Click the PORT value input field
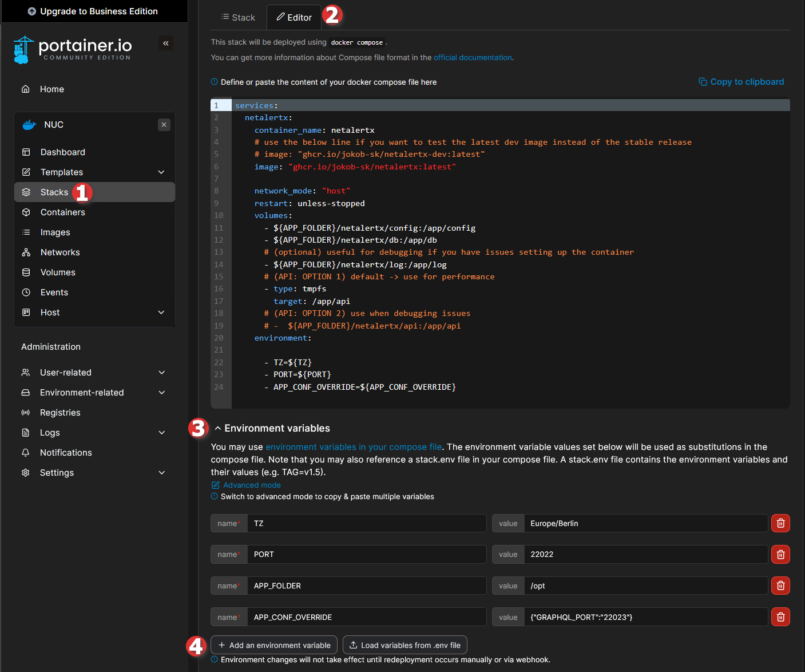Viewport: 805px width, 672px height. 645,554
